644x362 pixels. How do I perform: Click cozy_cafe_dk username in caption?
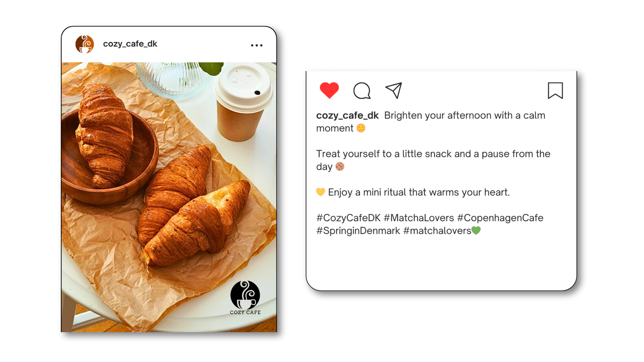point(347,115)
